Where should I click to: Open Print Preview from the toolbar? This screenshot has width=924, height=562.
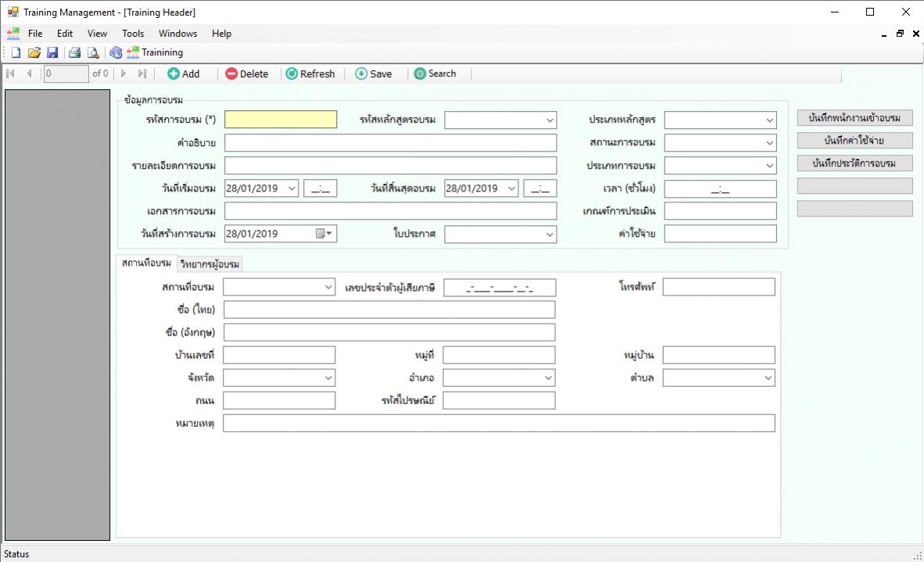92,52
